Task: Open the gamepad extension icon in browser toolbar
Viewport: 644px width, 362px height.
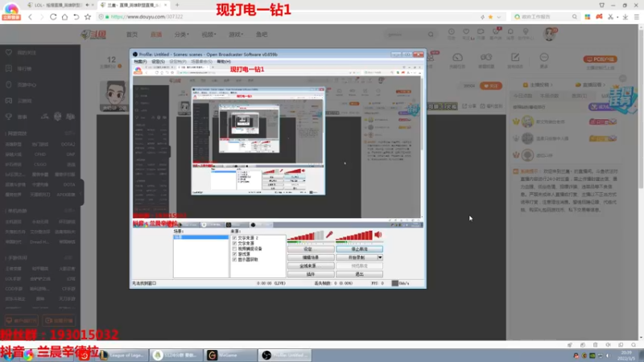Action: pyautogui.click(x=599, y=17)
